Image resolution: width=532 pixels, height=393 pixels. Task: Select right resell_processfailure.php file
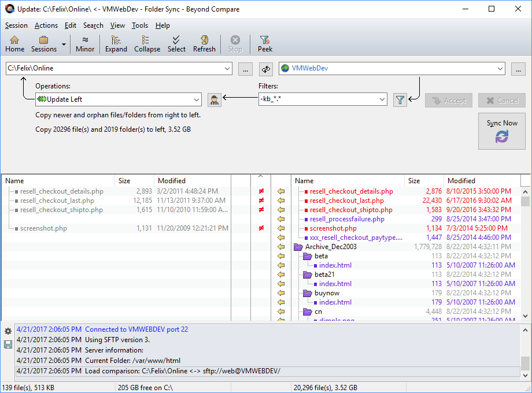coord(347,219)
